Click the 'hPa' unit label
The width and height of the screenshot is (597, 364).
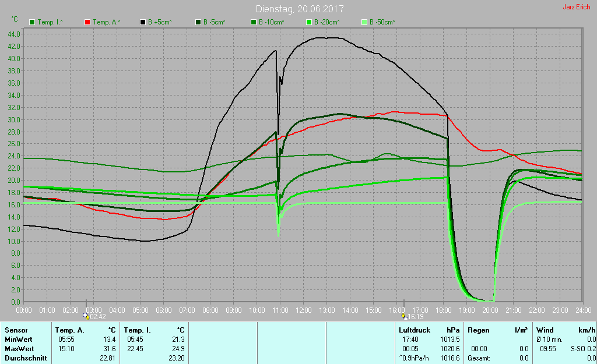453,330
